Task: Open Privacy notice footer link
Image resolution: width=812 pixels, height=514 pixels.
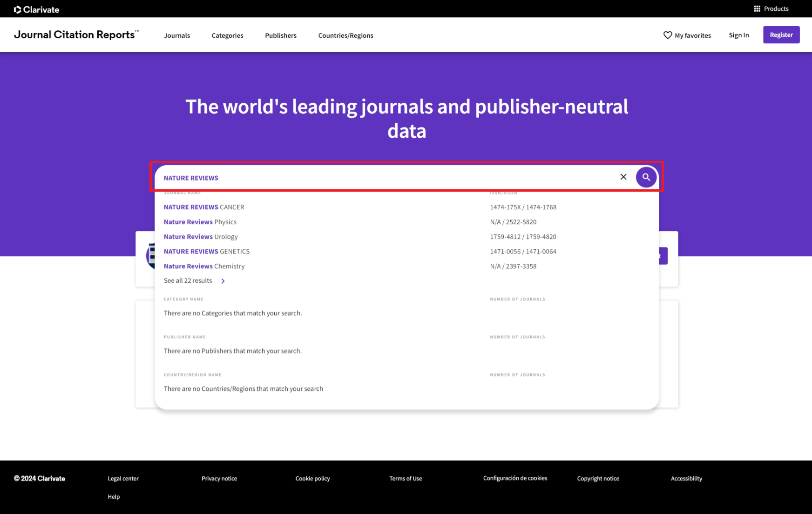Action: pos(219,479)
